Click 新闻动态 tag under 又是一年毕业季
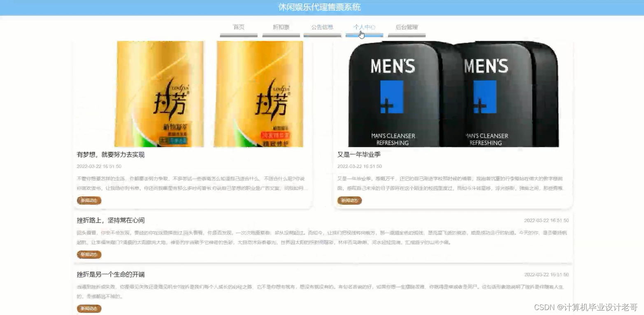 [x=349, y=201]
